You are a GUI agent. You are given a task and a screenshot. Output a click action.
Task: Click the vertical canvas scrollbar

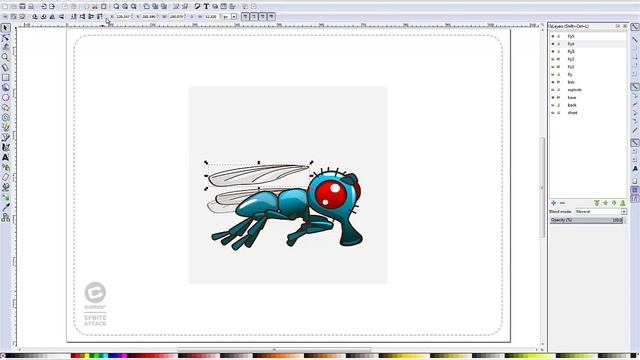542,188
